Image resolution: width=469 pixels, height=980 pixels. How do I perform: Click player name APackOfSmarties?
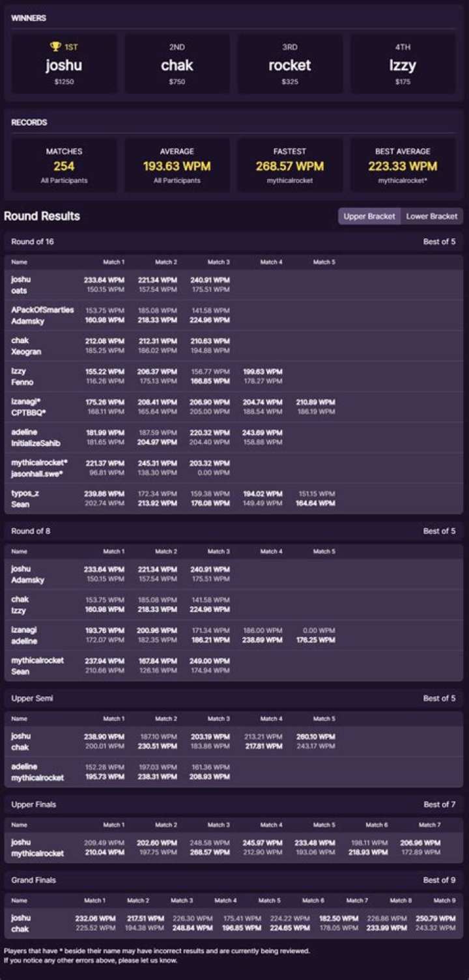[x=42, y=310]
